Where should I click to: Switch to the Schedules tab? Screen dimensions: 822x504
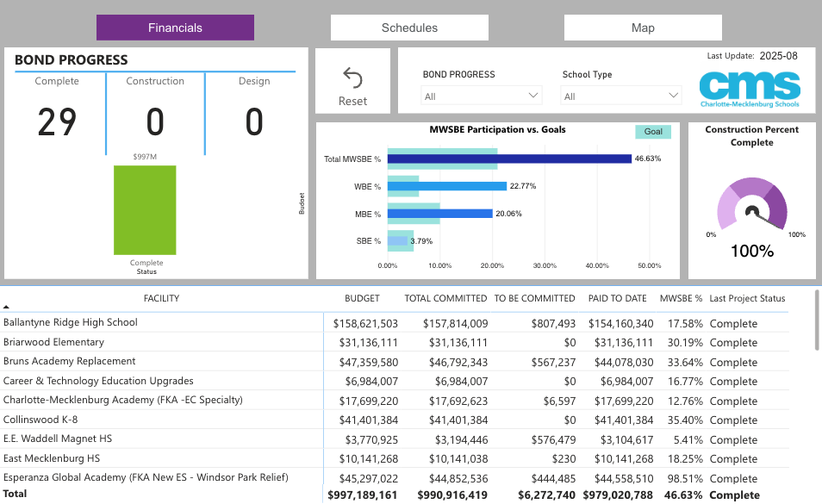409,28
